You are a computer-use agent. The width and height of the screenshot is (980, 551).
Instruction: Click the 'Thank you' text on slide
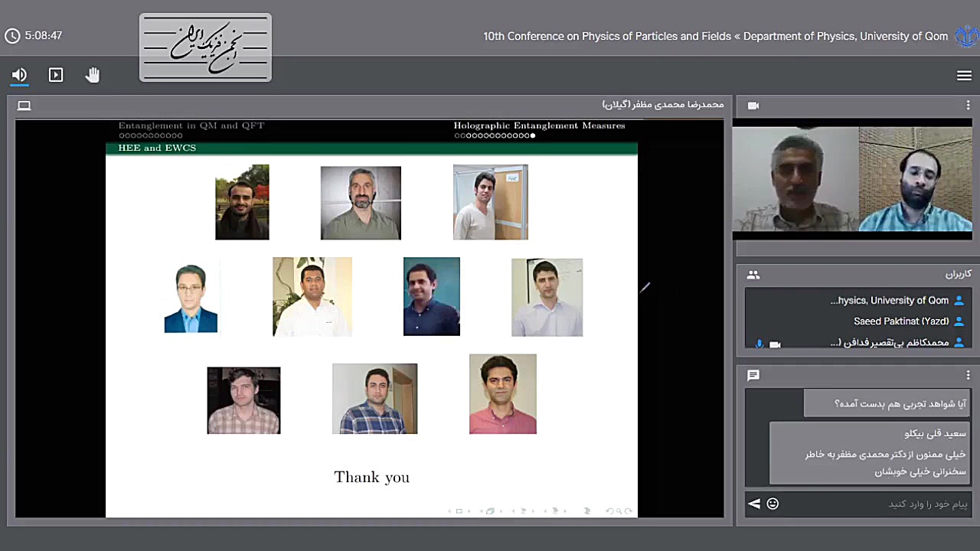(x=372, y=478)
